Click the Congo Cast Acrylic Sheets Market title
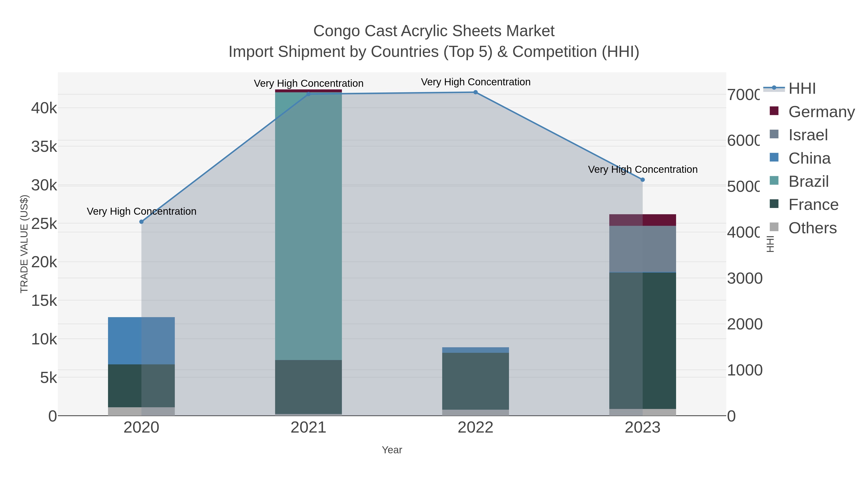The width and height of the screenshot is (868, 488). coord(434,31)
